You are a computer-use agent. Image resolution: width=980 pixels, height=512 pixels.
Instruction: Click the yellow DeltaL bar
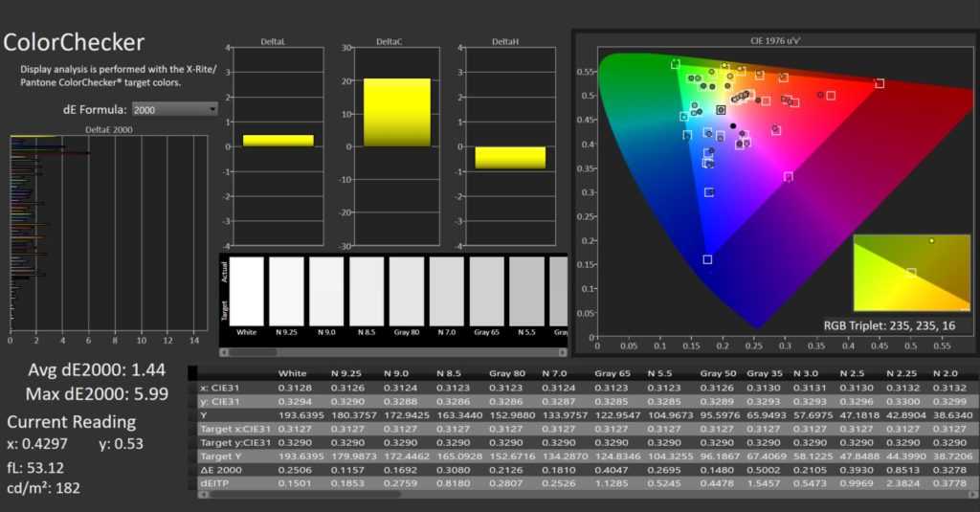point(278,141)
